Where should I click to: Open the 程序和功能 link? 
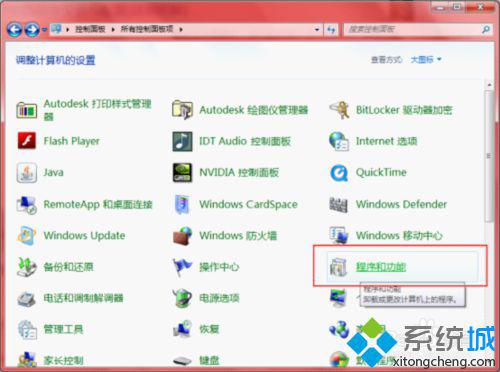pyautogui.click(x=381, y=267)
